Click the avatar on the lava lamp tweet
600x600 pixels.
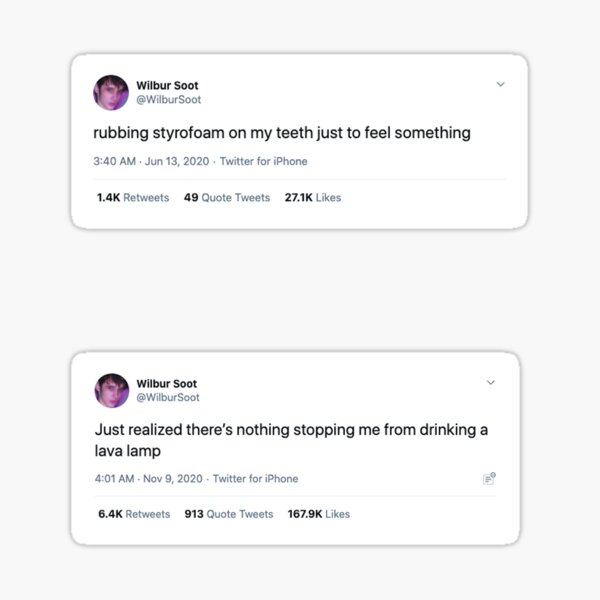(111, 390)
